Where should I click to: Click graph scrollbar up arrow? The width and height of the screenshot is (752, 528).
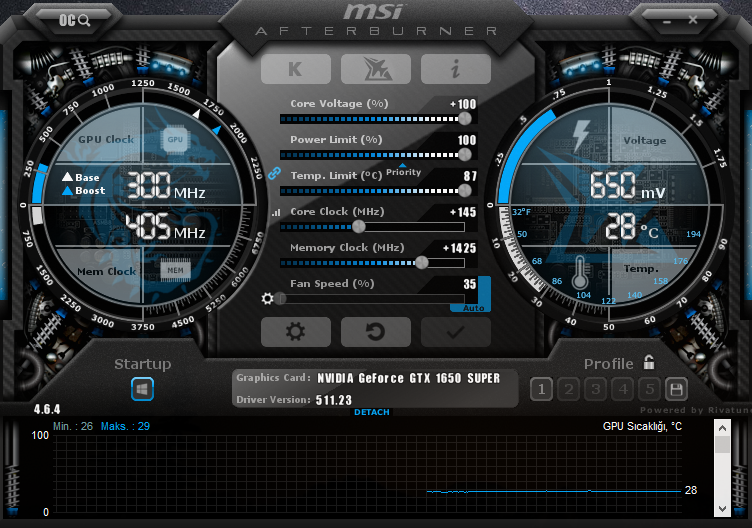point(722,428)
